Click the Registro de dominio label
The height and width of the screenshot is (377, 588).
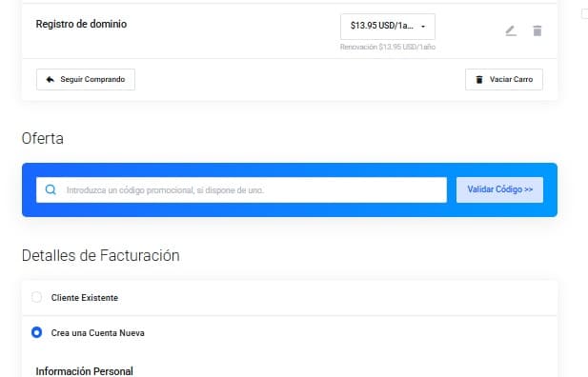[x=81, y=24]
